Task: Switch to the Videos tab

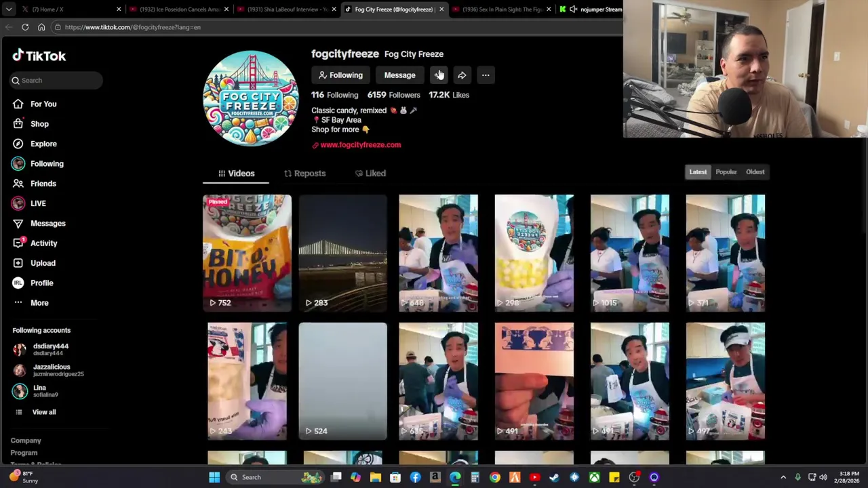Action: click(236, 174)
